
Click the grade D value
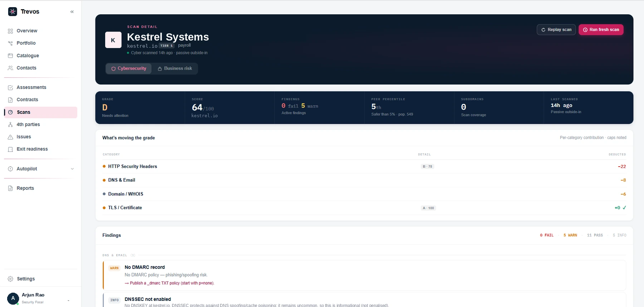point(105,107)
